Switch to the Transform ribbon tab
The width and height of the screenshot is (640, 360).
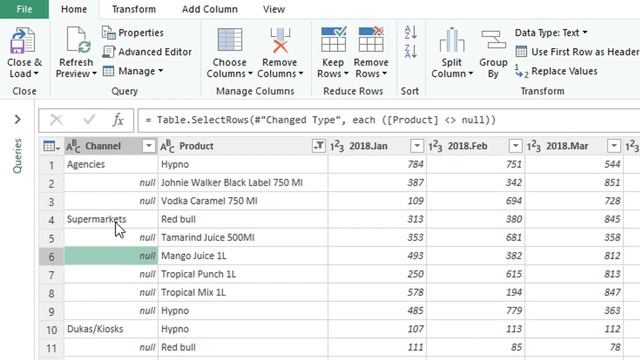point(134,9)
